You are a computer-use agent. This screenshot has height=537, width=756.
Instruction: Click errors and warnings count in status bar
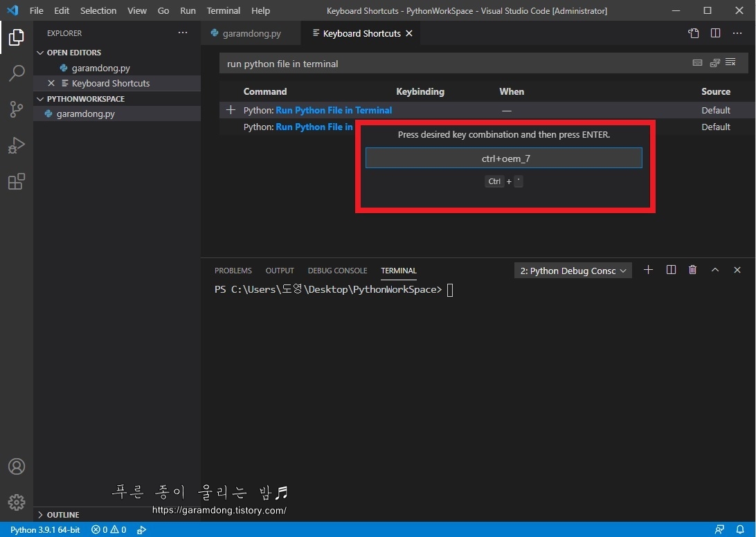109,530
